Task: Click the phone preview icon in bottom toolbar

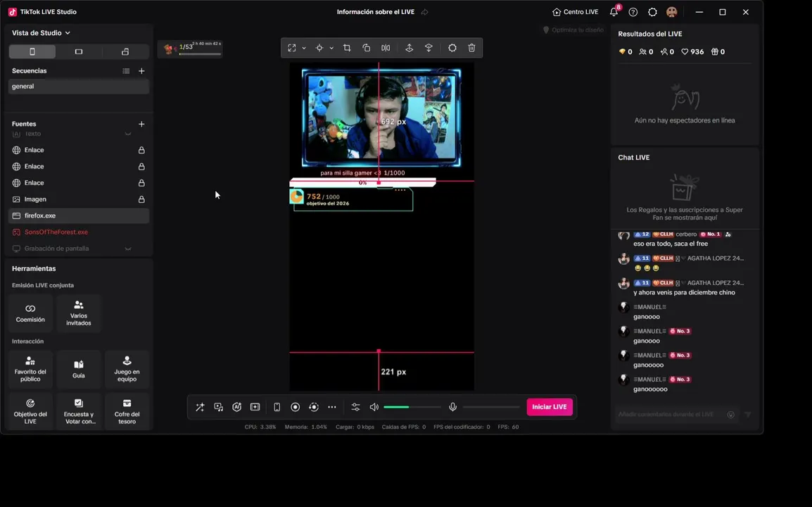Action: click(x=277, y=408)
